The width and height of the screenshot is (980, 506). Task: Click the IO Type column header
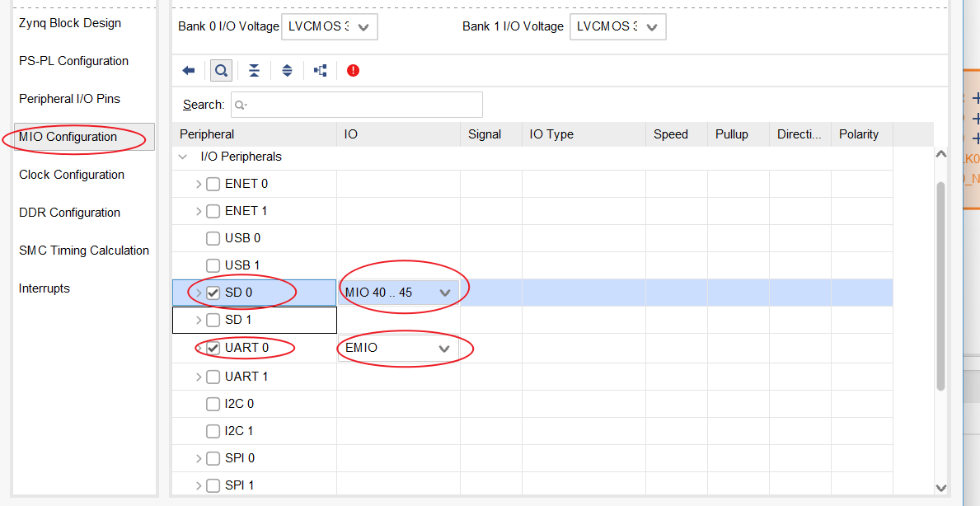click(584, 134)
